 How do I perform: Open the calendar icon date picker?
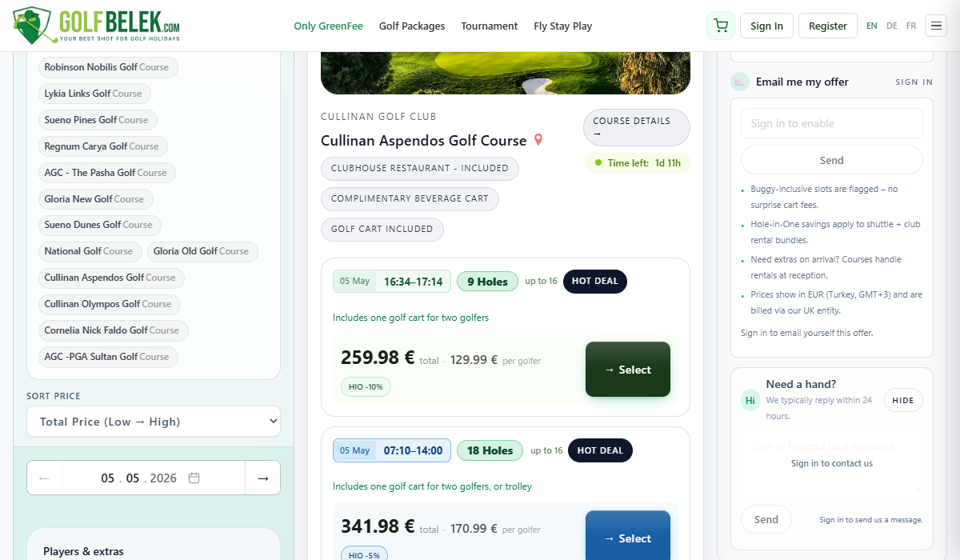pyautogui.click(x=194, y=478)
